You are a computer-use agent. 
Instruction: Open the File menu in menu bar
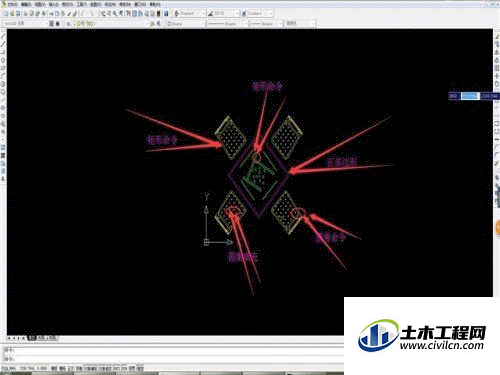click(11, 4)
